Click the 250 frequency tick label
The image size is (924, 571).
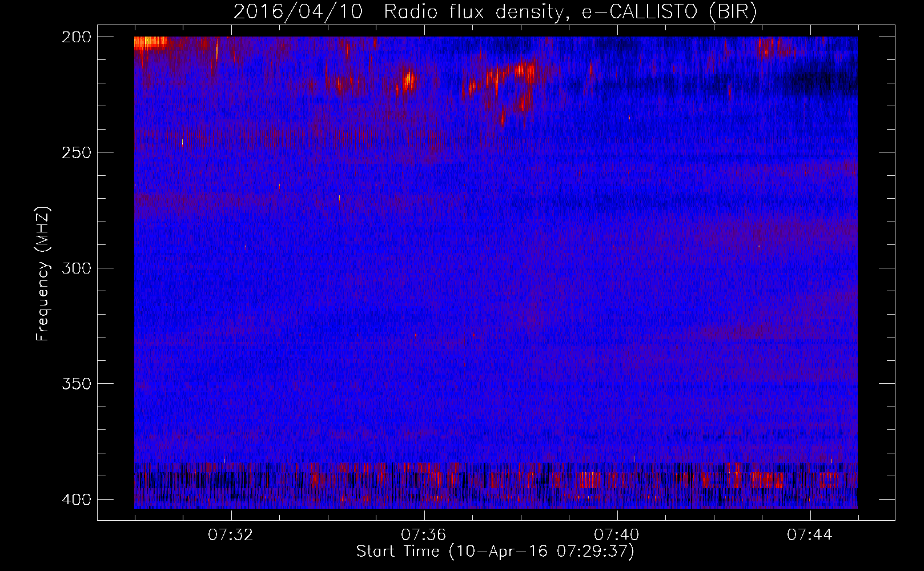pyautogui.click(x=76, y=152)
